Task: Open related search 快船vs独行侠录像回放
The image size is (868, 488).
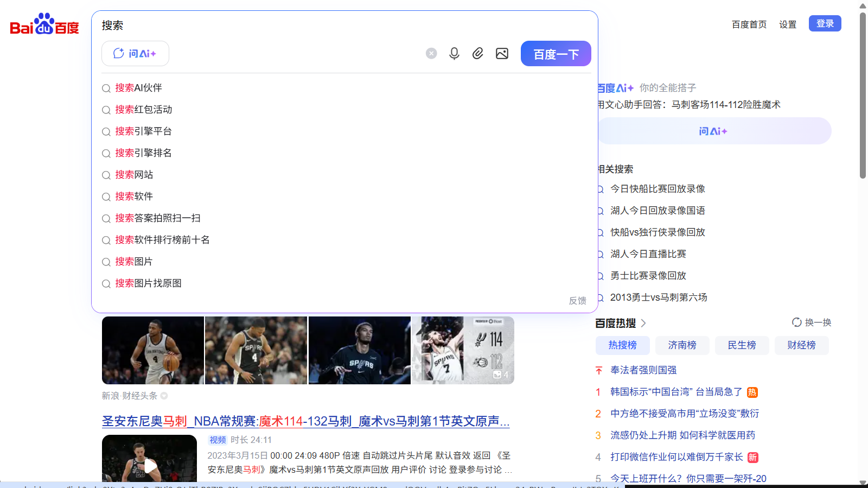Action: pyautogui.click(x=658, y=232)
